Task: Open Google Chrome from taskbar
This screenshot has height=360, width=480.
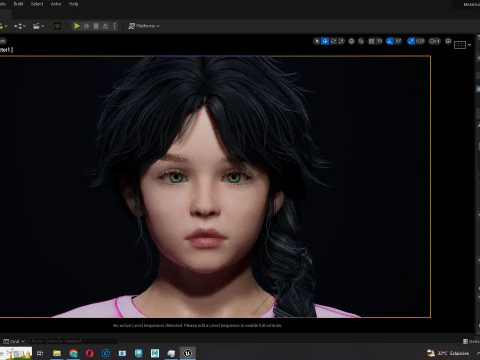Action: click(73, 353)
